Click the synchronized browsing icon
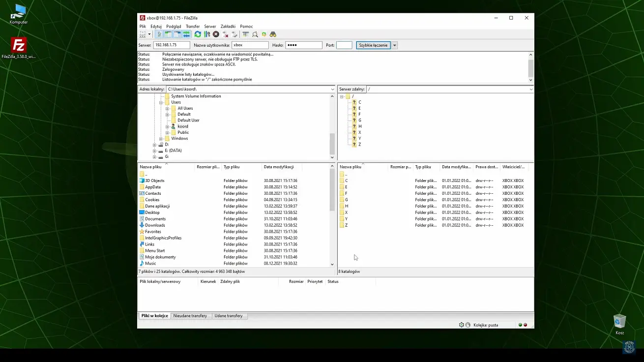Viewport: 644px width, 362px height. [264, 34]
